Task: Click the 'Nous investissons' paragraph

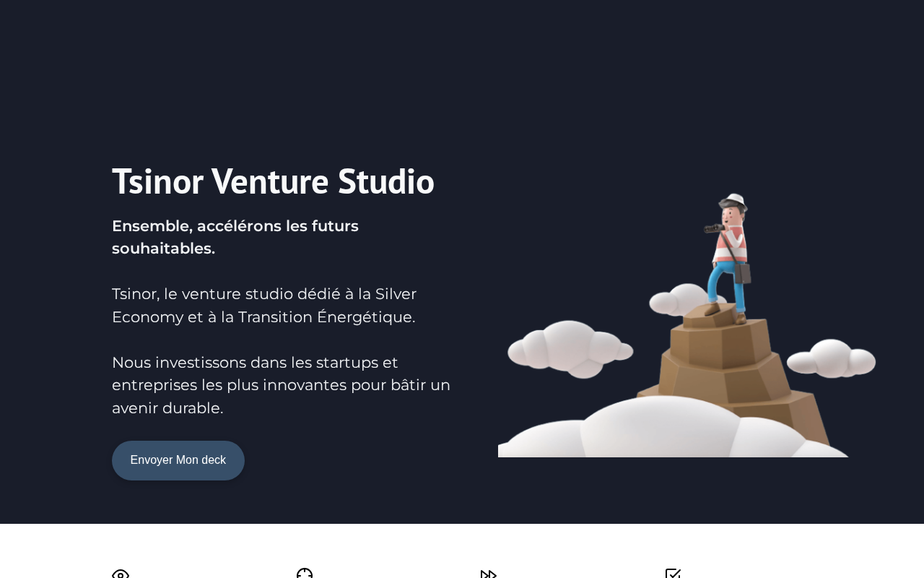Action: point(281,385)
